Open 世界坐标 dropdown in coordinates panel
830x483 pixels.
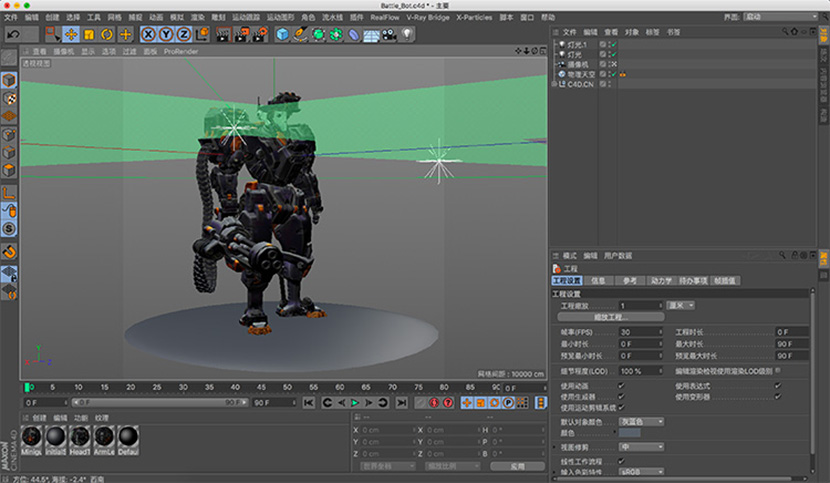[x=387, y=467]
